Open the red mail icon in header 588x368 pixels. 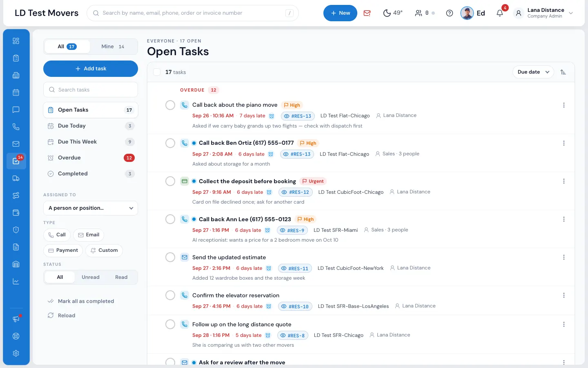(367, 13)
